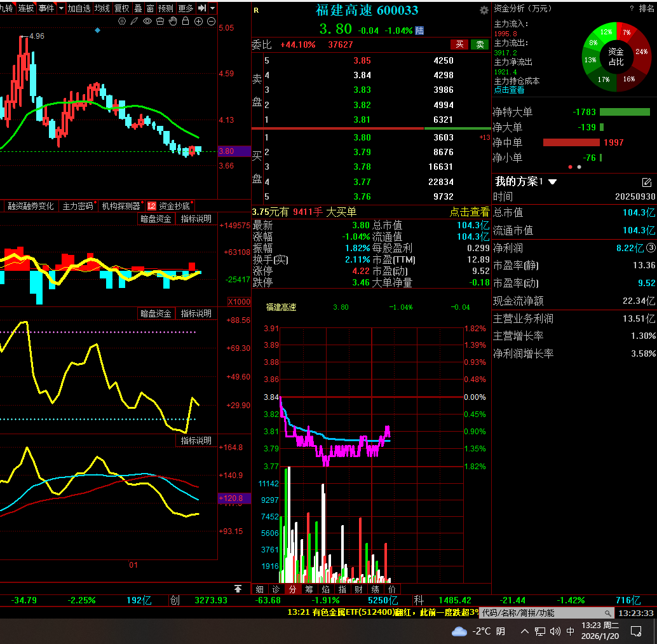The width and height of the screenshot is (657, 644).
Task: Click the 资金占比 donut chart
Action: [616, 57]
